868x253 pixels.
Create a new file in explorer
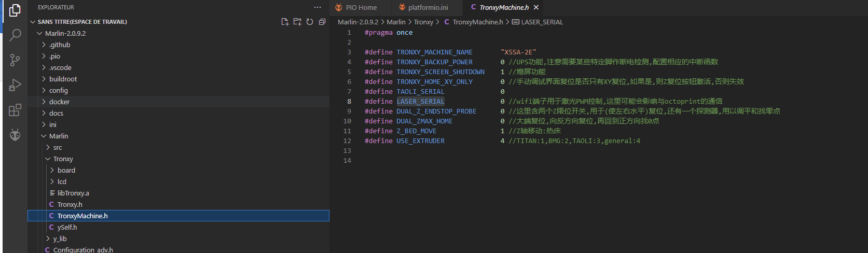285,22
